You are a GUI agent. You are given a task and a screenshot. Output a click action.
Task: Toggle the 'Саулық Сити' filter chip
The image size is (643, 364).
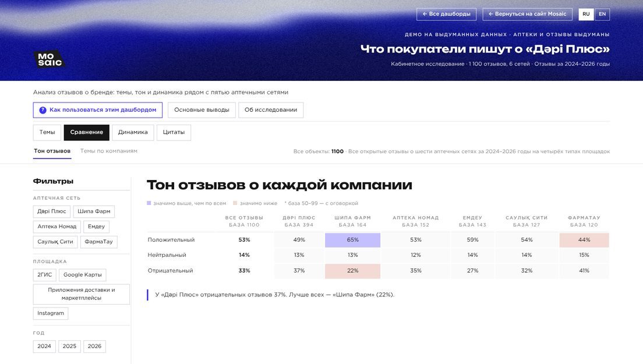[55, 242]
